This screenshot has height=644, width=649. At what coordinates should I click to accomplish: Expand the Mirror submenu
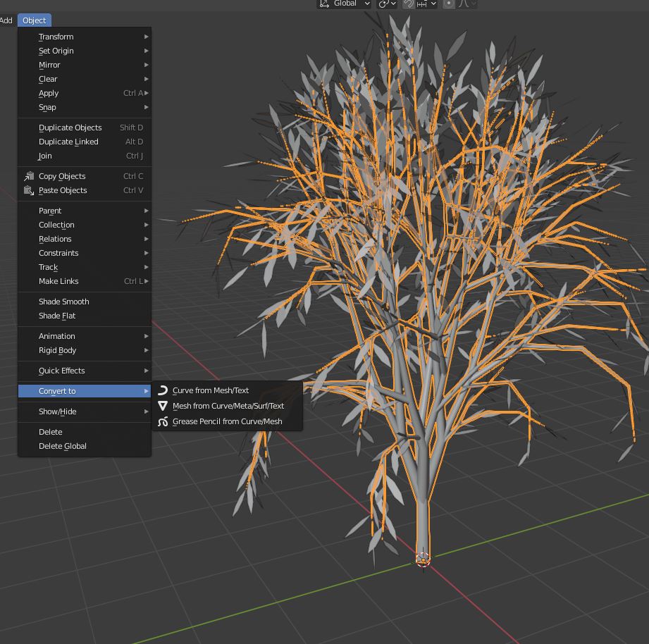(85, 65)
